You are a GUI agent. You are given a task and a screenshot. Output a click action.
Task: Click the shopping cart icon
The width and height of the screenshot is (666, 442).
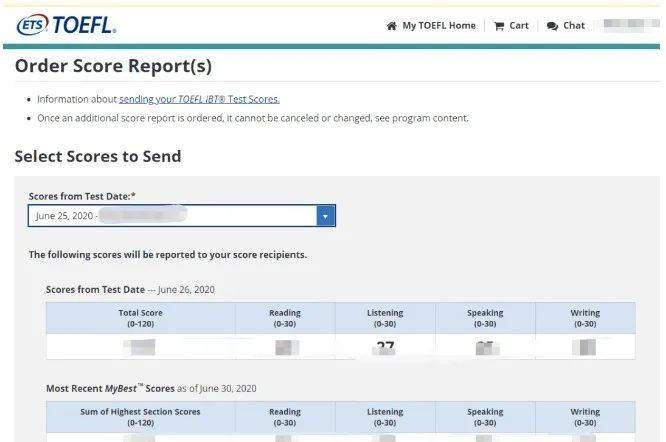pyautogui.click(x=499, y=26)
